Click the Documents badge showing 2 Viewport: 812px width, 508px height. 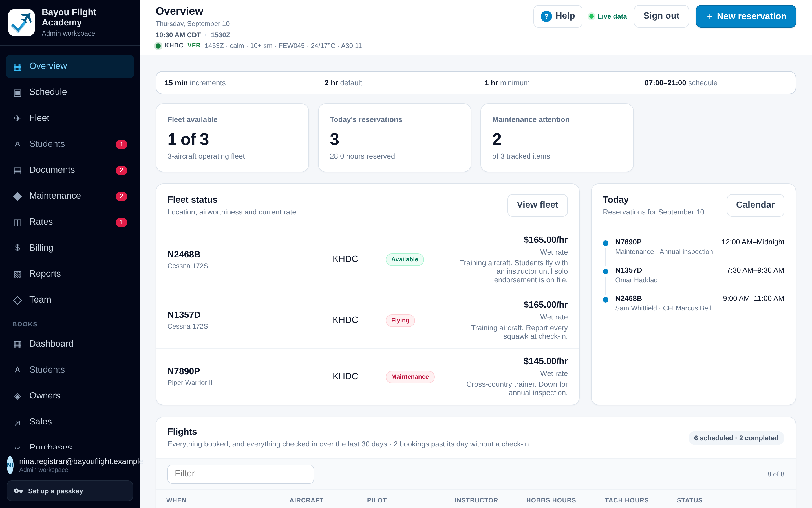coord(122,170)
